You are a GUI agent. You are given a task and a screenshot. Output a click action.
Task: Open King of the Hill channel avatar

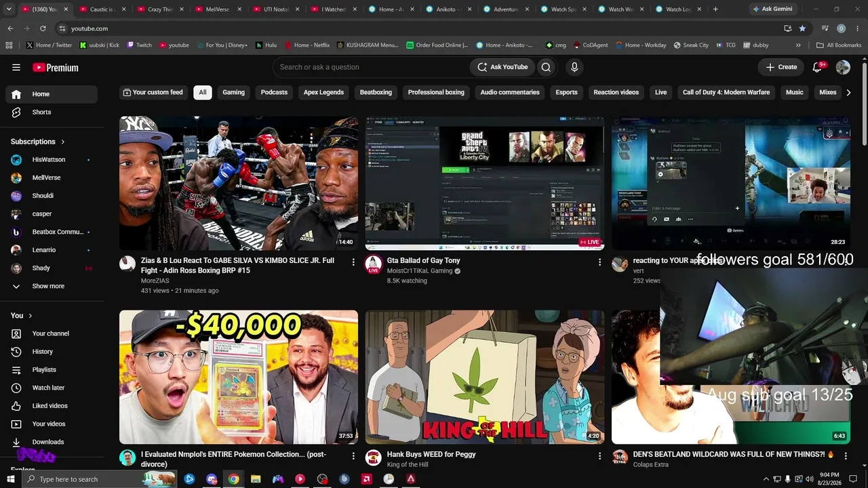(374, 457)
